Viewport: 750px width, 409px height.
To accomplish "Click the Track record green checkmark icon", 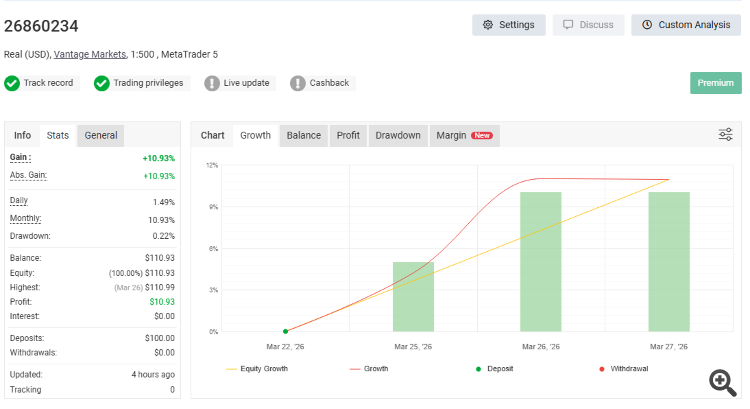I will pyautogui.click(x=12, y=83).
